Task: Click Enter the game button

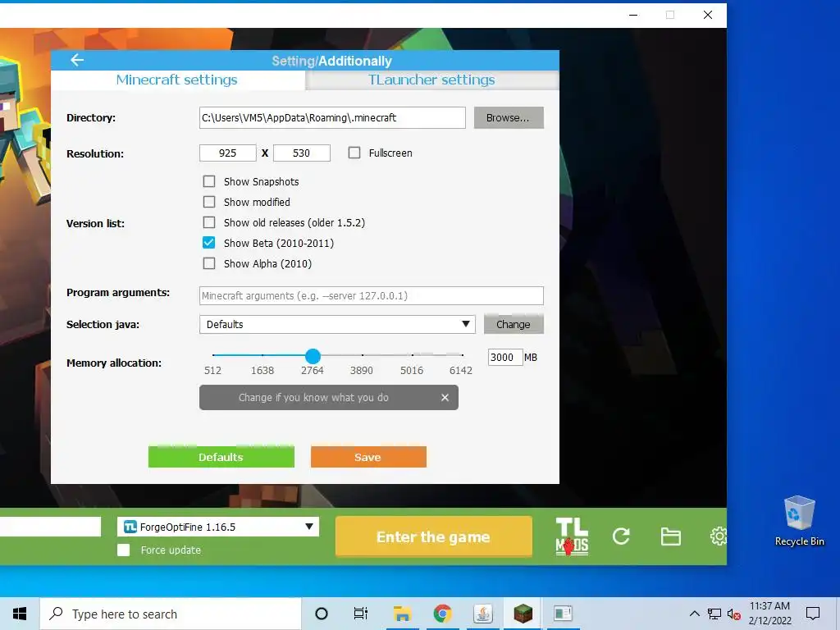Action: pyautogui.click(x=433, y=536)
